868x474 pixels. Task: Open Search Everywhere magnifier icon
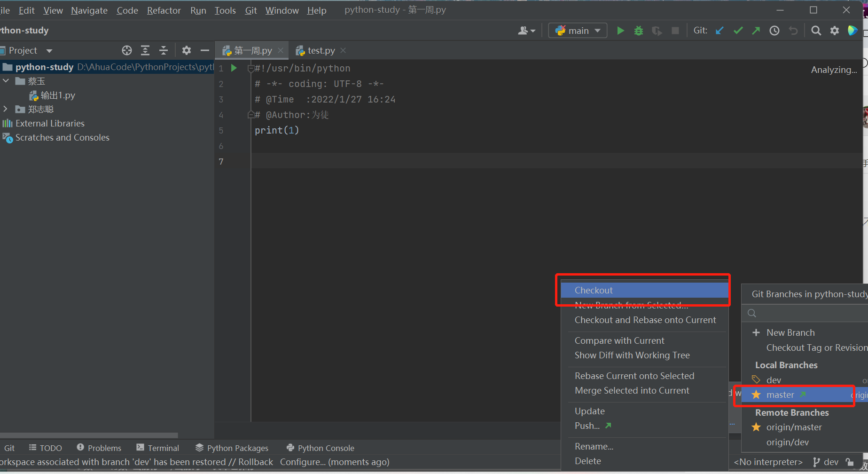(816, 31)
